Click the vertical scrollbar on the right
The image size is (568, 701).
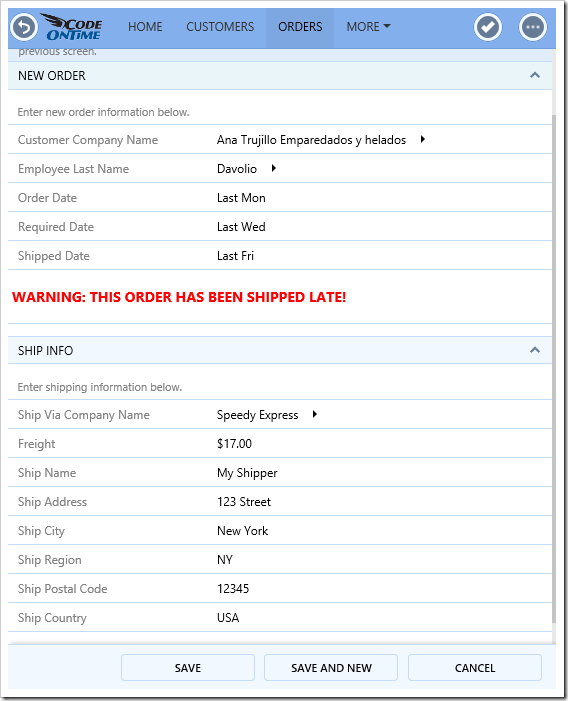[554, 369]
